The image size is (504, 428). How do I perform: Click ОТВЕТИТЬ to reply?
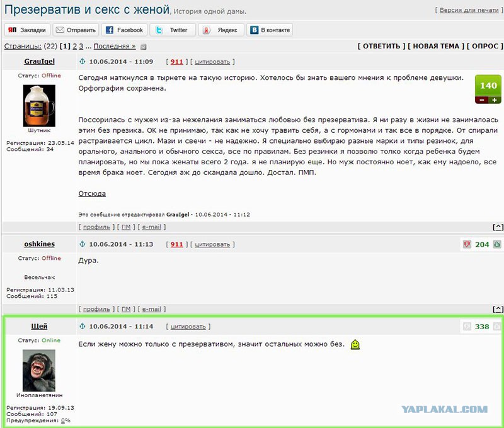[382, 46]
